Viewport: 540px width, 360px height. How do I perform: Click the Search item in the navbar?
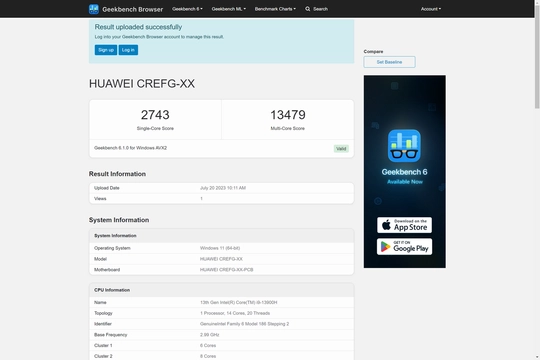[316, 9]
